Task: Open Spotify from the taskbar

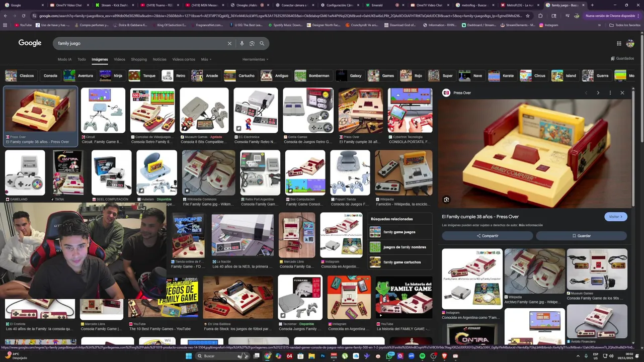Action: [422, 356]
